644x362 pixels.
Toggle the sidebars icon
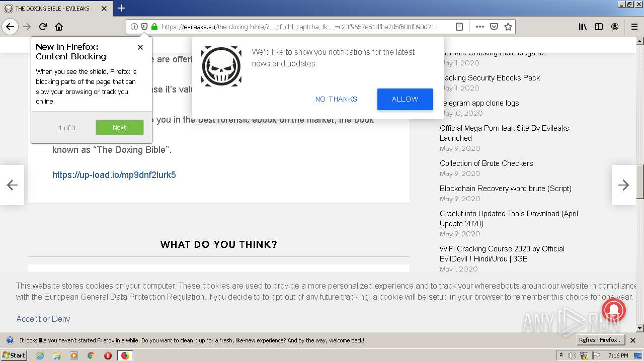[599, 27]
